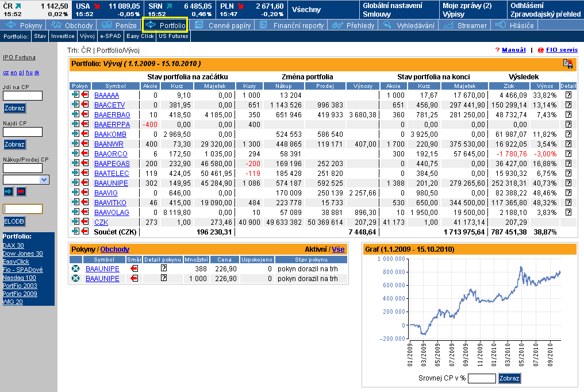
Task: Cancel the BAAUNIPE order for 1 000 shares
Action: pyautogui.click(x=76, y=278)
